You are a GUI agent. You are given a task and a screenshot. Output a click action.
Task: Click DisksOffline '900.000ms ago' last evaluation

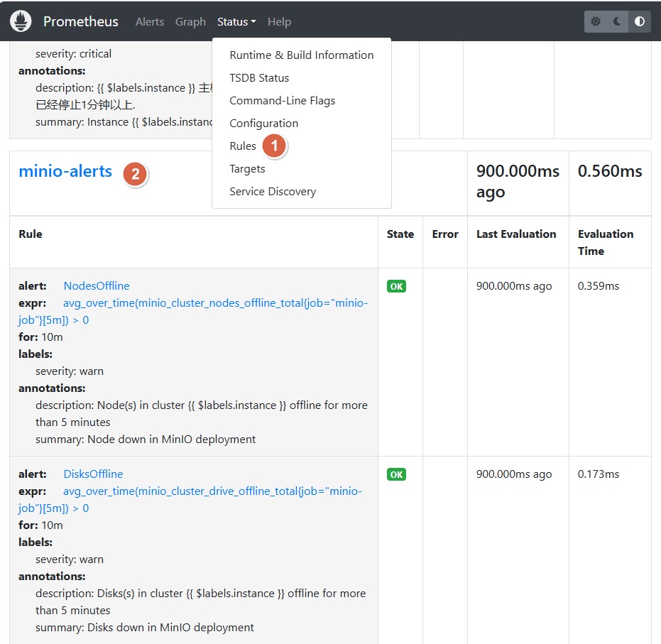[x=514, y=474]
